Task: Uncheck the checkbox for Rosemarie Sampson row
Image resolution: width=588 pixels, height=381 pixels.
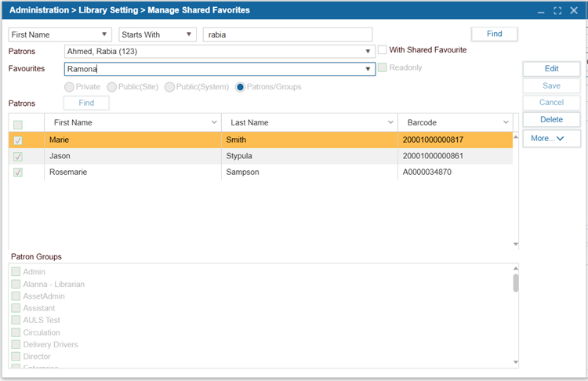Action: pos(17,172)
